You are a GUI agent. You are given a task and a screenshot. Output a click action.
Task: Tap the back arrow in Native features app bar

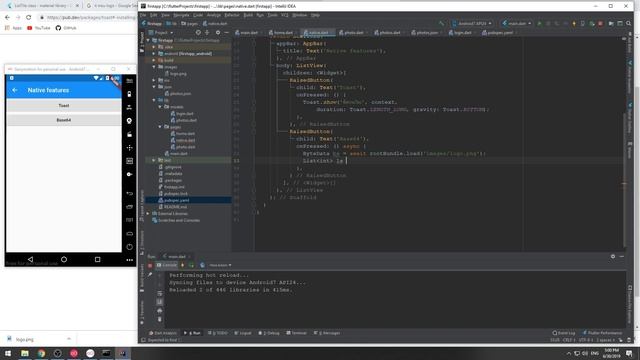[x=15, y=90]
